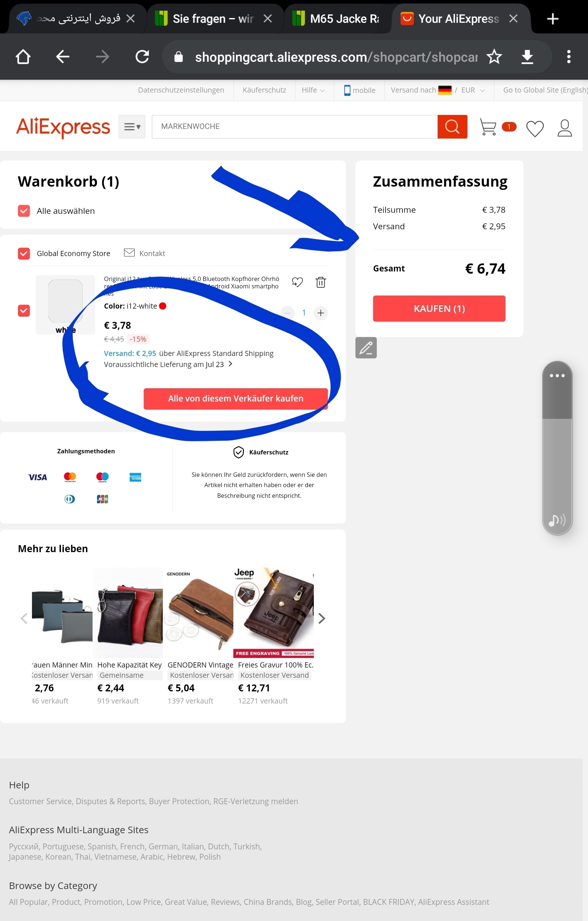The height and width of the screenshot is (921, 588).
Task: Increase quantity with the plus stepper
Action: tap(320, 313)
